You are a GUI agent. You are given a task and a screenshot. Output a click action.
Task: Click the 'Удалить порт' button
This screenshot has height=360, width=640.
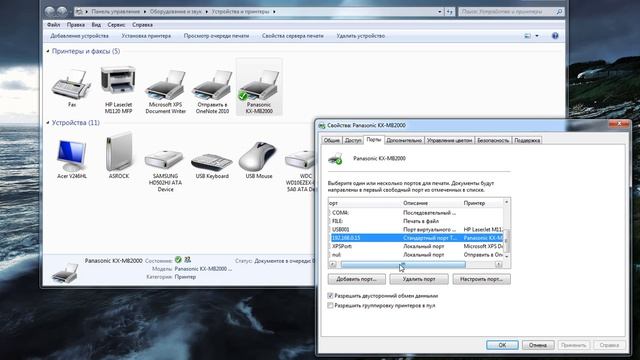click(x=419, y=279)
